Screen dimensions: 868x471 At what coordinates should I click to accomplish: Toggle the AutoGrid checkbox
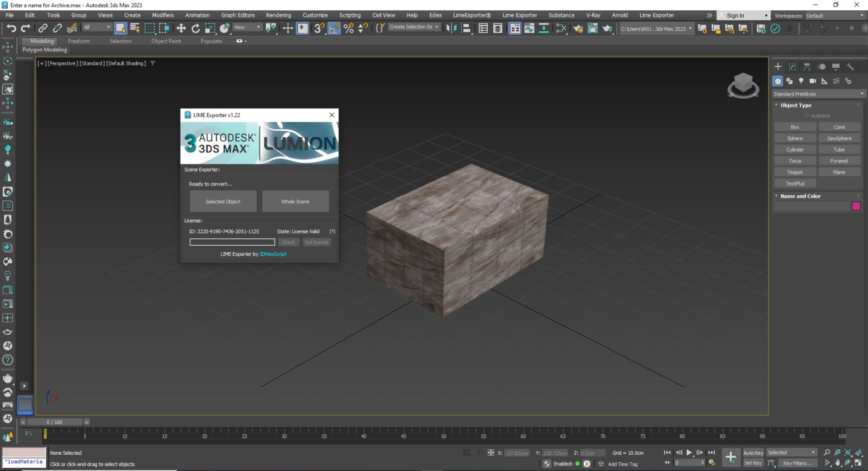point(807,116)
